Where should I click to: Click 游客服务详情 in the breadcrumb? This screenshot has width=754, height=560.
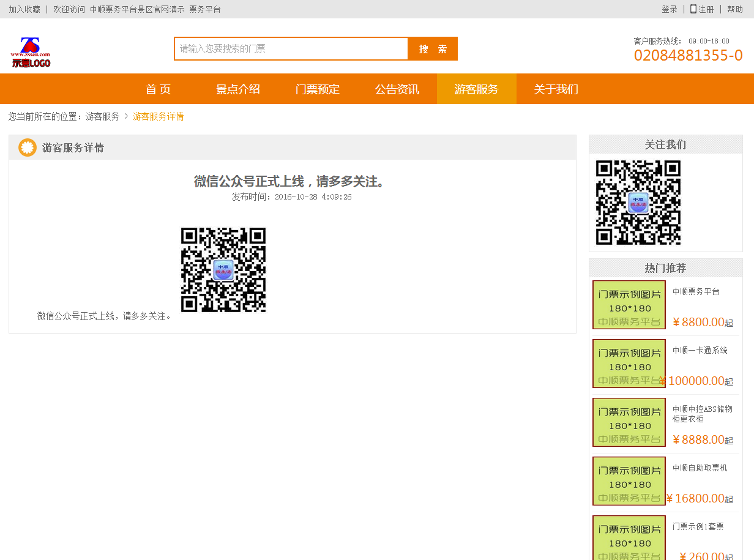pyautogui.click(x=159, y=116)
